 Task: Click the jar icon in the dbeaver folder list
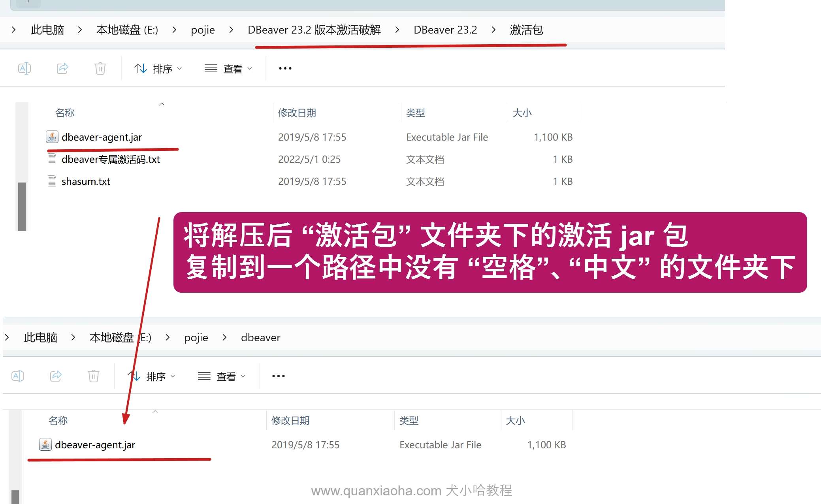pyautogui.click(x=45, y=444)
